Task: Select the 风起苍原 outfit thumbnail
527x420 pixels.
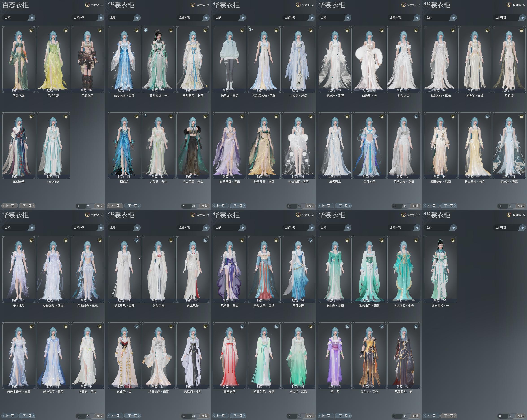Action: (x=87, y=60)
